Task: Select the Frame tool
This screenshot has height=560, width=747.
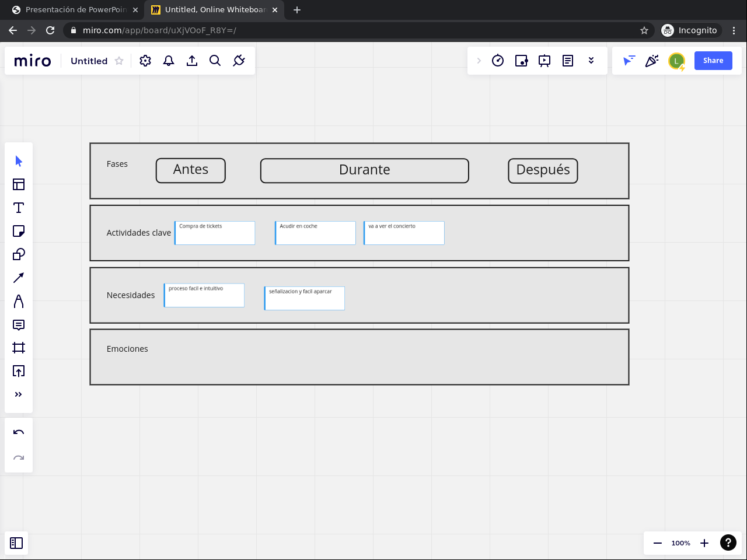Action: pyautogui.click(x=19, y=348)
